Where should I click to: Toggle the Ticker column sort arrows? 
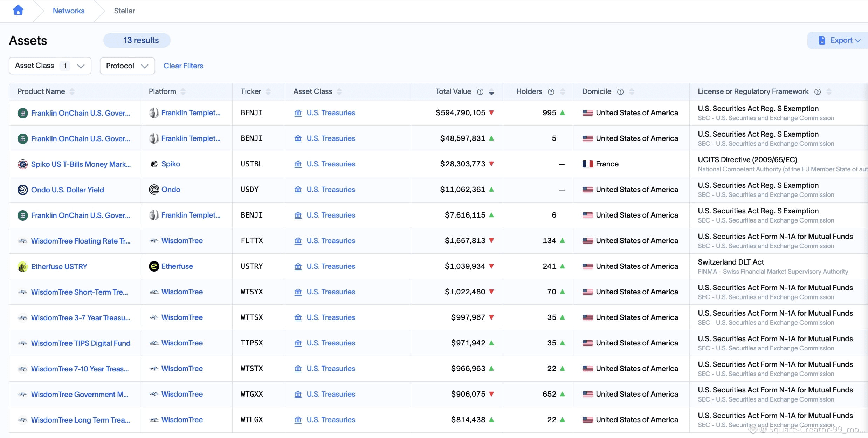pyautogui.click(x=268, y=92)
